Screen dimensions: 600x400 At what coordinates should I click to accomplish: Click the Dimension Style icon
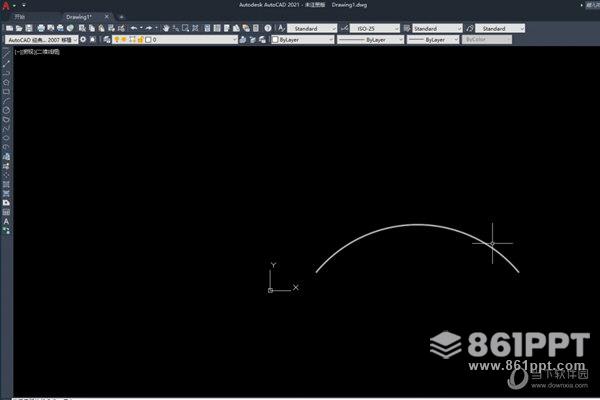coord(344,28)
